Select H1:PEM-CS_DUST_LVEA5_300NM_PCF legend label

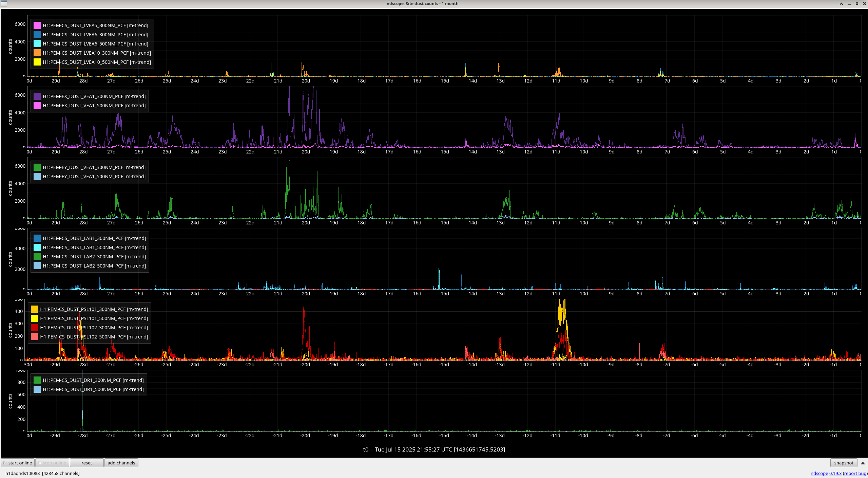coord(95,25)
